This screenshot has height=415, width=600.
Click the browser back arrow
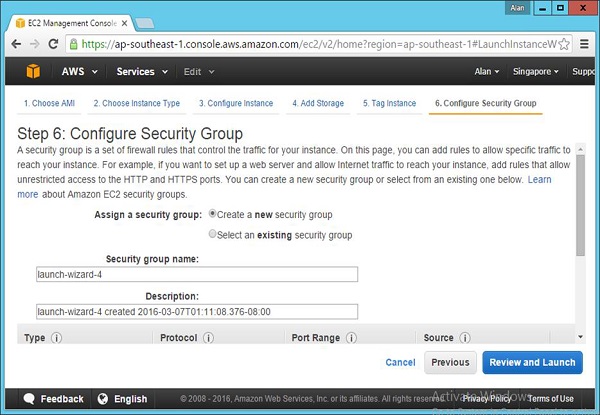point(14,44)
